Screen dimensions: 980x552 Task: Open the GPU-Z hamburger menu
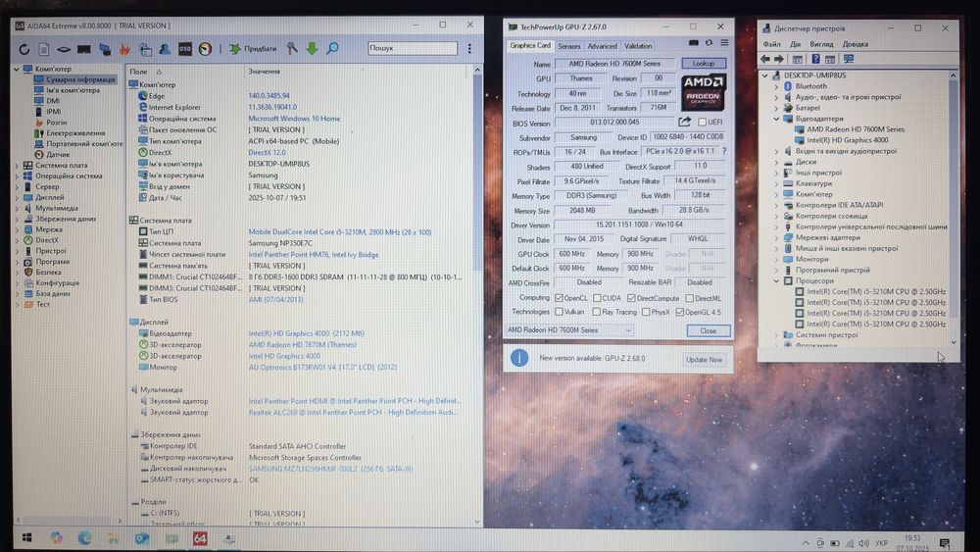point(724,43)
